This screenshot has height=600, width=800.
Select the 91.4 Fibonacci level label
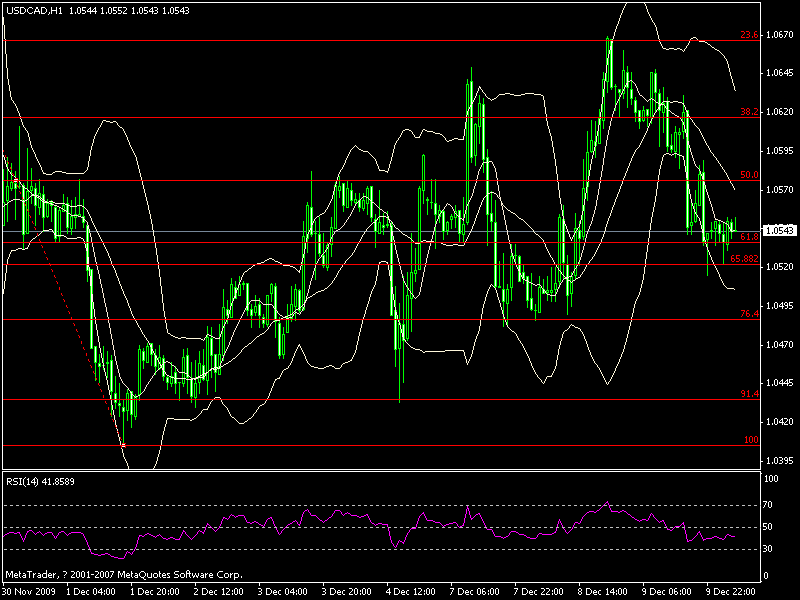[749, 393]
